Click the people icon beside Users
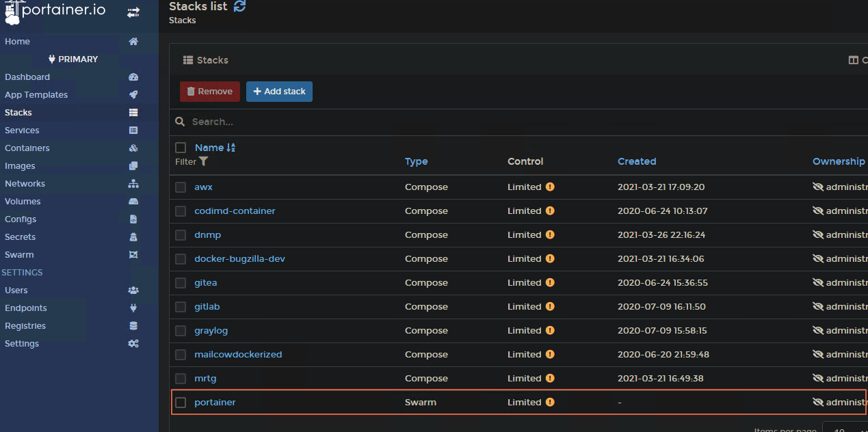The height and width of the screenshot is (432, 868). (x=133, y=291)
